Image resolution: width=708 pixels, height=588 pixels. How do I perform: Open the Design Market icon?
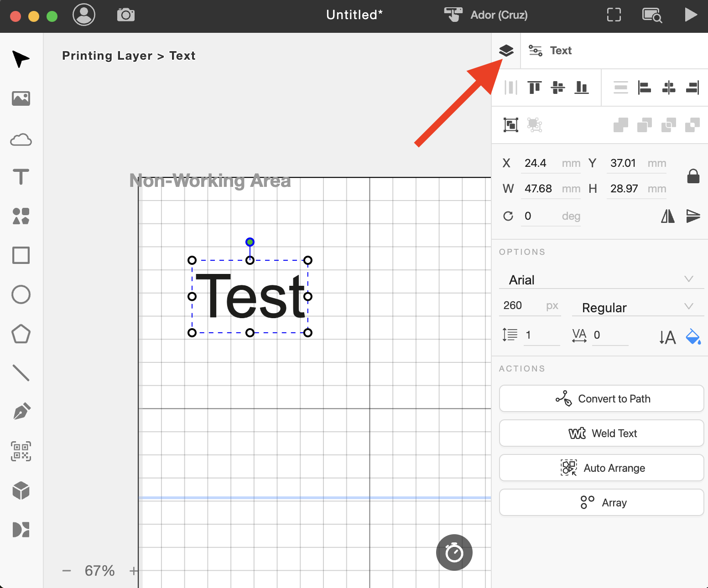21,530
